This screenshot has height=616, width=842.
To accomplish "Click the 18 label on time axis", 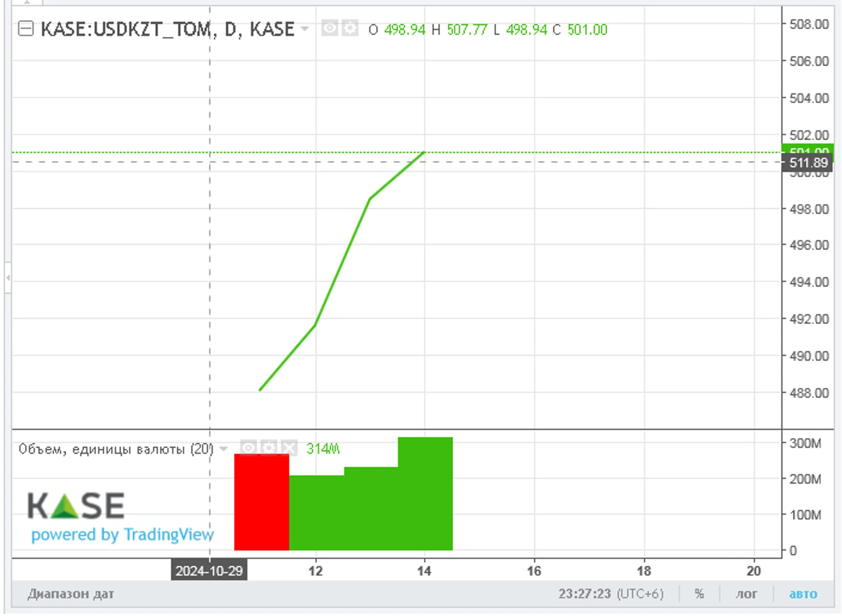I will [x=644, y=571].
